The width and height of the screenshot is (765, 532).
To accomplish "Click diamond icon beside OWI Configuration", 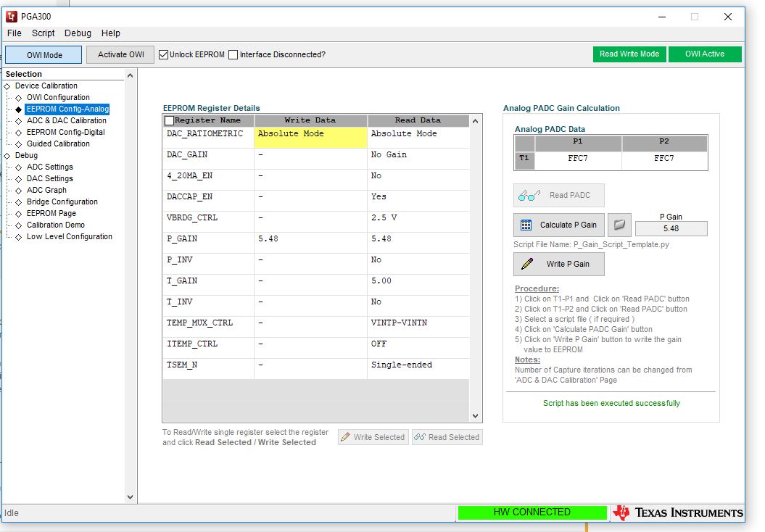I will 19,98.
